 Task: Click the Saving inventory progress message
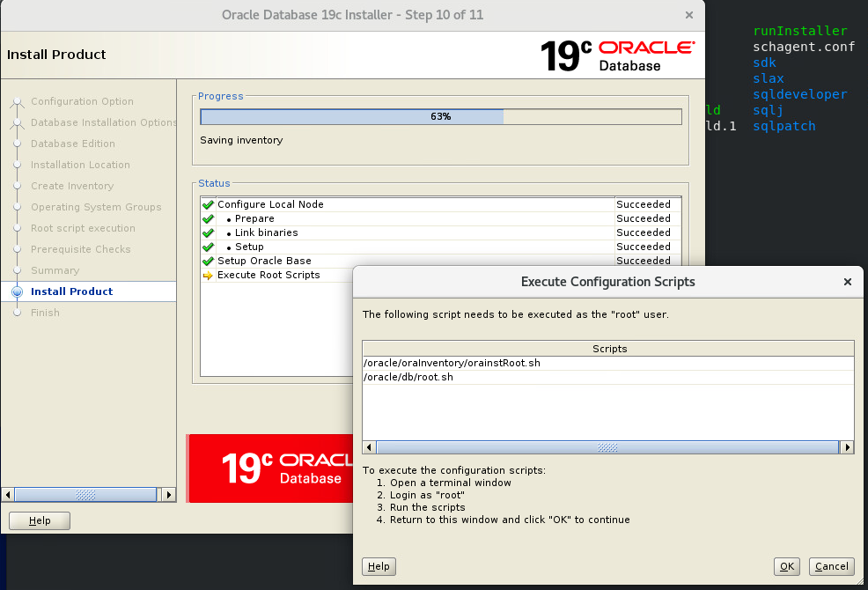(241, 140)
